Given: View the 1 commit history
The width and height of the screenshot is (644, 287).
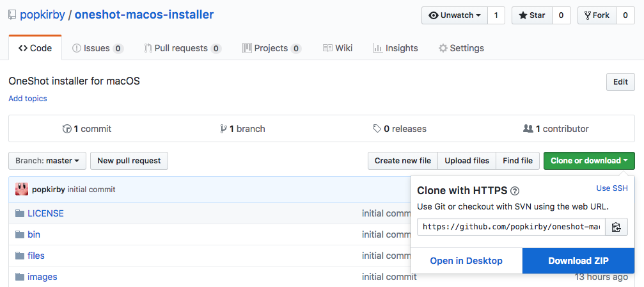Looking at the screenshot, I should coord(87,129).
